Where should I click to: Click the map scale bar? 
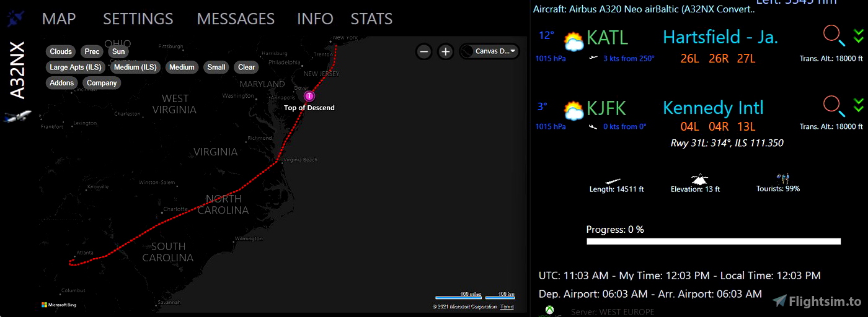point(475,297)
